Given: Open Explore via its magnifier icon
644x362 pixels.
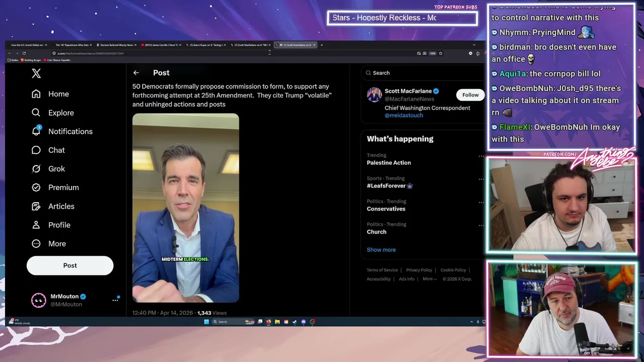Looking at the screenshot, I should [36, 113].
